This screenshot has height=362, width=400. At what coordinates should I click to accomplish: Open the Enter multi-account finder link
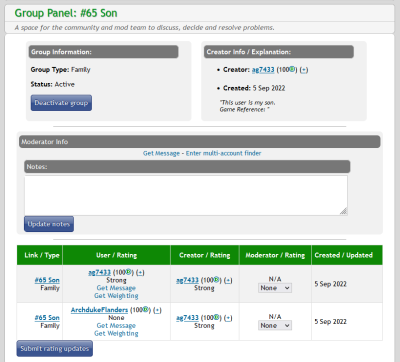[223, 153]
